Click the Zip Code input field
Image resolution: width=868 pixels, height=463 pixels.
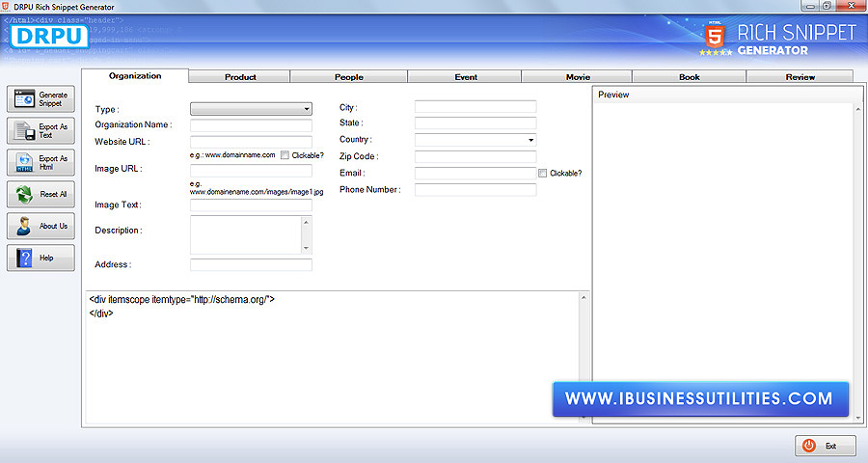[x=475, y=156]
